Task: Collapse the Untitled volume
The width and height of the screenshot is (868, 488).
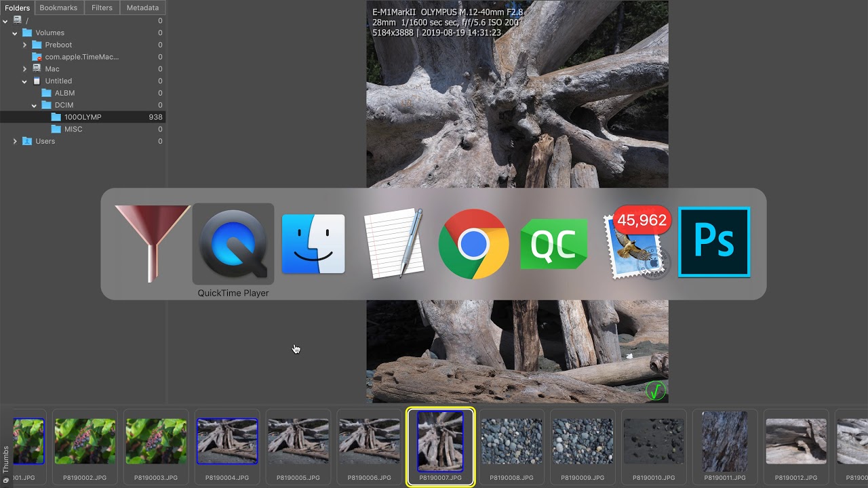Action: tap(24, 81)
